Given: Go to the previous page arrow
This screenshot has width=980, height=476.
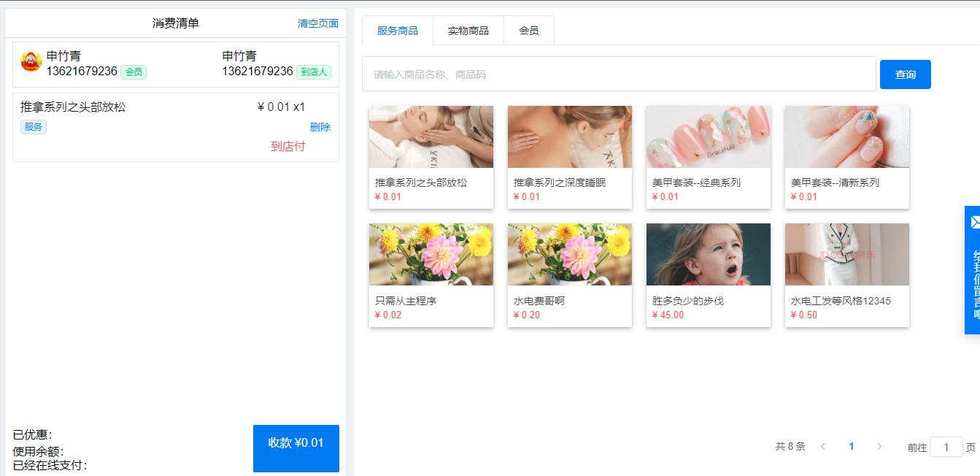Looking at the screenshot, I should [823, 447].
